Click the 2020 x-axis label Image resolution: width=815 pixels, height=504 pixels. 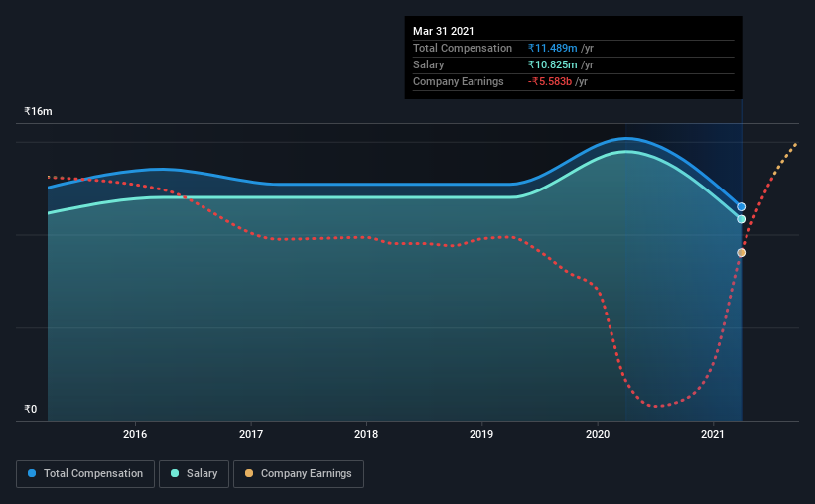598,434
